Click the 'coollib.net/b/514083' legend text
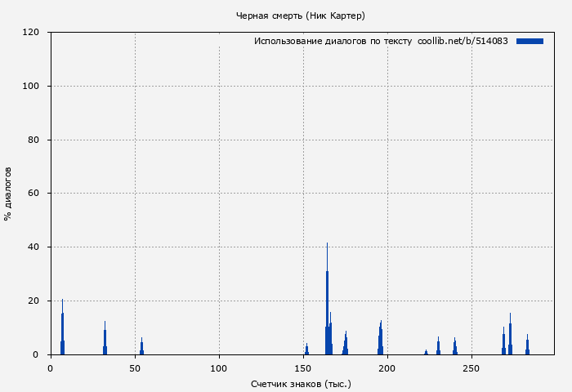Image resolution: width=572 pixels, height=392 pixels. pos(463,41)
